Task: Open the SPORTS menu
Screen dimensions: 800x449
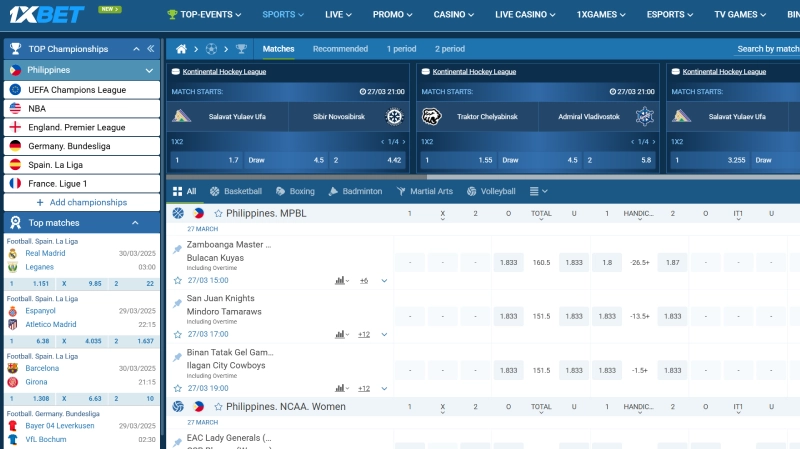Action: (x=283, y=14)
